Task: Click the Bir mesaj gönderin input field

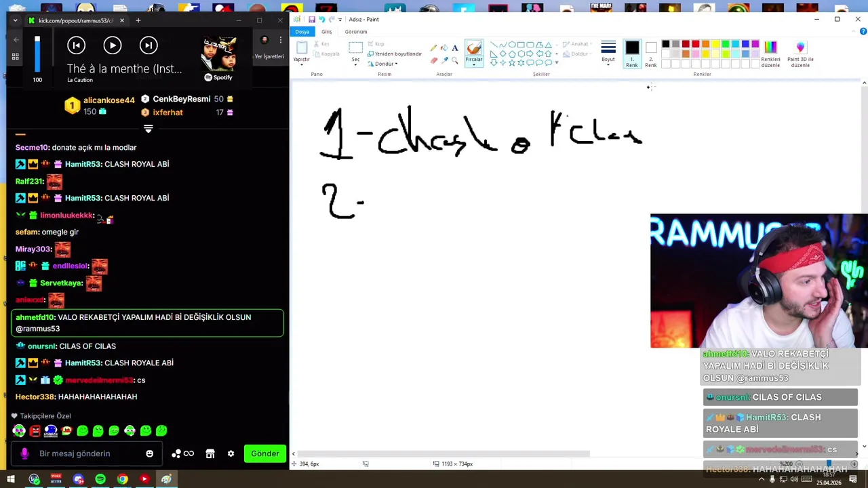Action: tap(88, 453)
